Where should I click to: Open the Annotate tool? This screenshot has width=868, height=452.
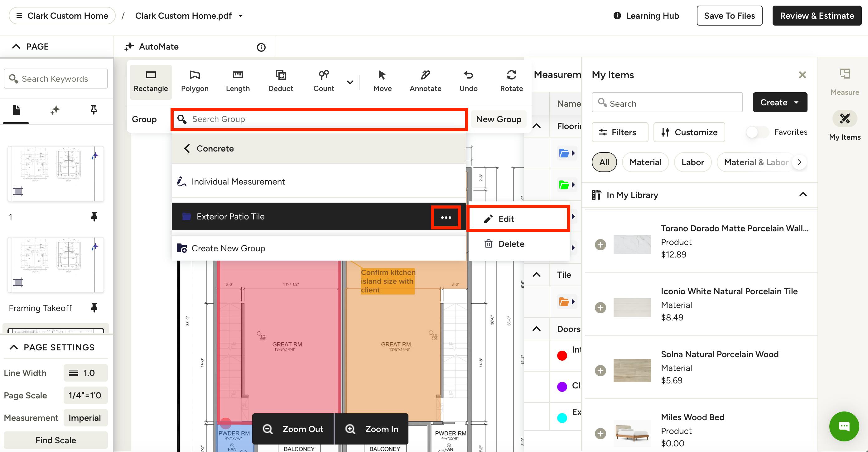click(x=425, y=81)
